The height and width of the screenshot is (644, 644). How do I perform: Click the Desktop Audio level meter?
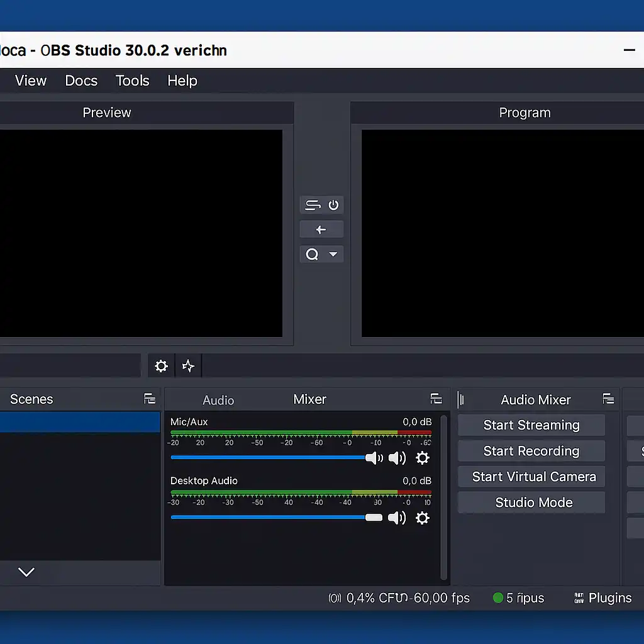[x=301, y=492]
